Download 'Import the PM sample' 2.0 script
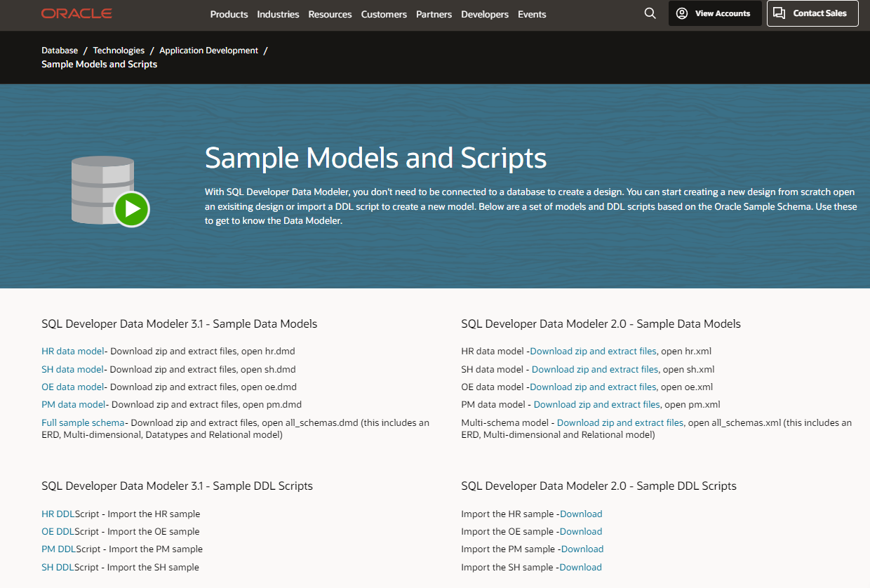 (x=582, y=549)
